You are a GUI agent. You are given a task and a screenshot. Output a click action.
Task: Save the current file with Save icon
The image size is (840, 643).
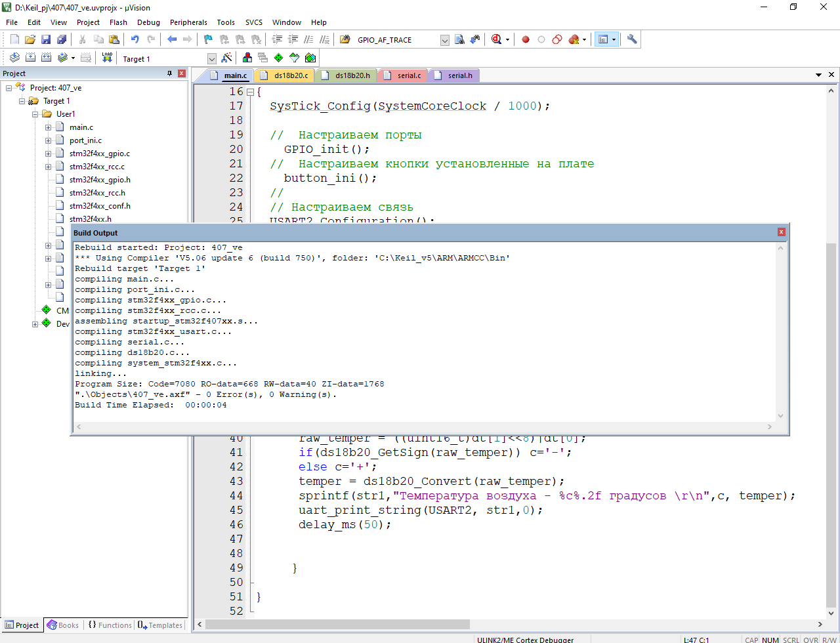pyautogui.click(x=46, y=39)
